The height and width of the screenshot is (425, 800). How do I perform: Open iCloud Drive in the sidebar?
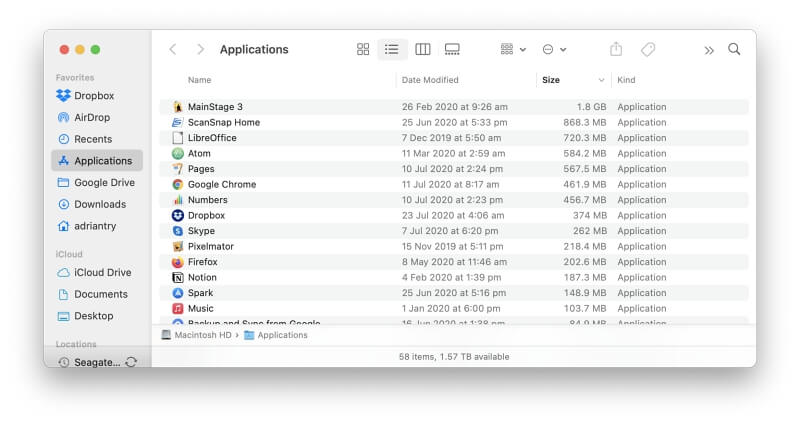(94, 273)
